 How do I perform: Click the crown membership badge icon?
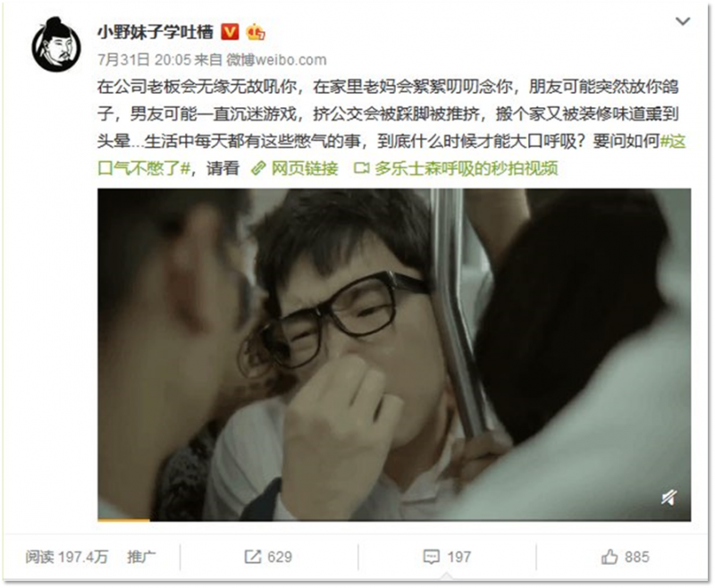[x=256, y=32]
